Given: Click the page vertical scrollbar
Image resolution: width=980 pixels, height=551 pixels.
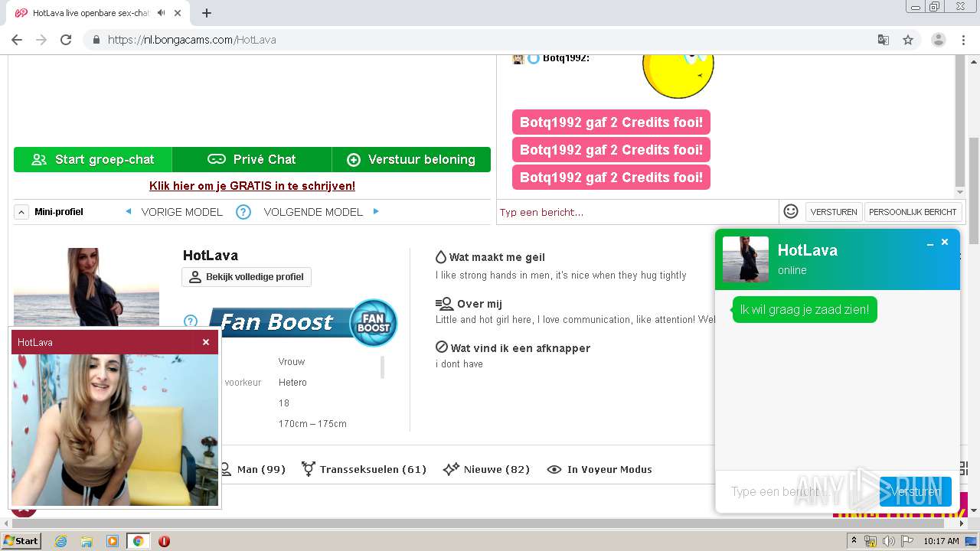Looking at the screenshot, I should tap(973, 191).
